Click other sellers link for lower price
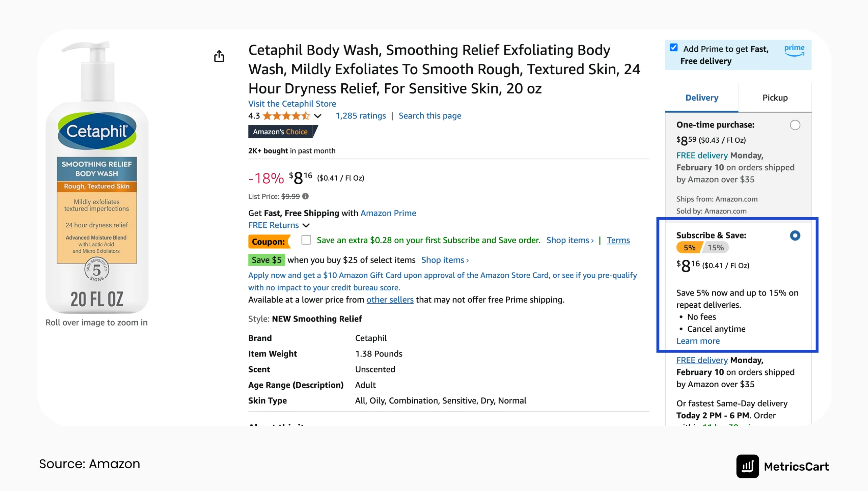Viewport: 868px width, 492px height. (x=390, y=299)
